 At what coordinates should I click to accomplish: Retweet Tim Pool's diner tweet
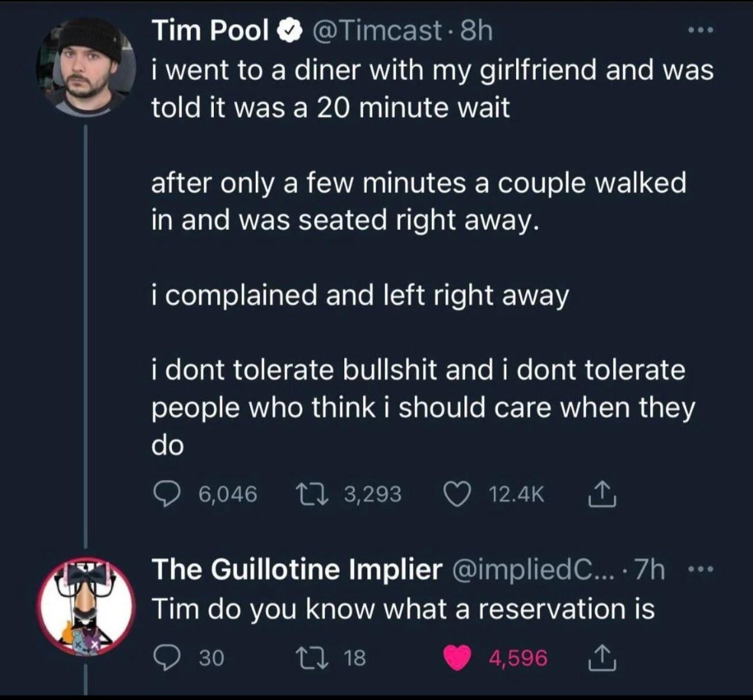pos(312,495)
